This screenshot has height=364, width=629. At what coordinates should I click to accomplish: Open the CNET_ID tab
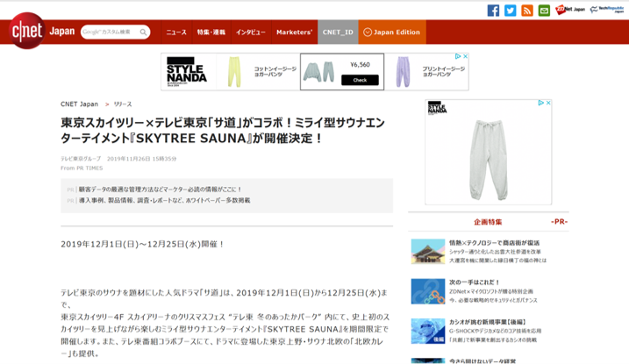point(338,32)
